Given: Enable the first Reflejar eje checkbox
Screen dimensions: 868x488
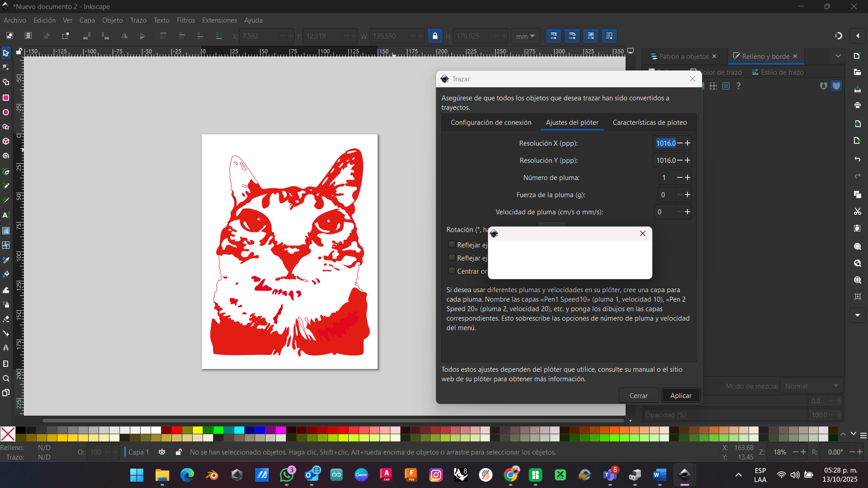Looking at the screenshot, I should pyautogui.click(x=451, y=245).
